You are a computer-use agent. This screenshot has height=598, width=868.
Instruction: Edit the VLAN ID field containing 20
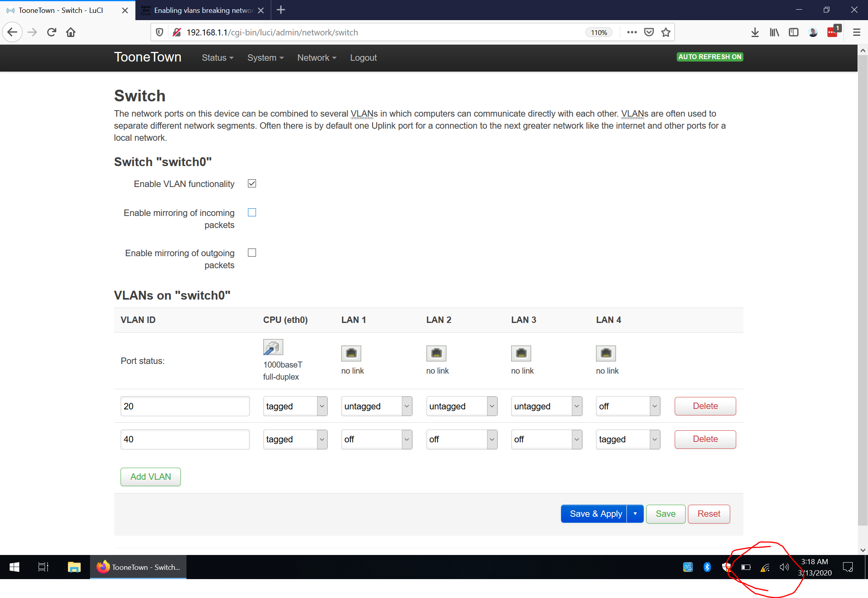pyautogui.click(x=185, y=406)
